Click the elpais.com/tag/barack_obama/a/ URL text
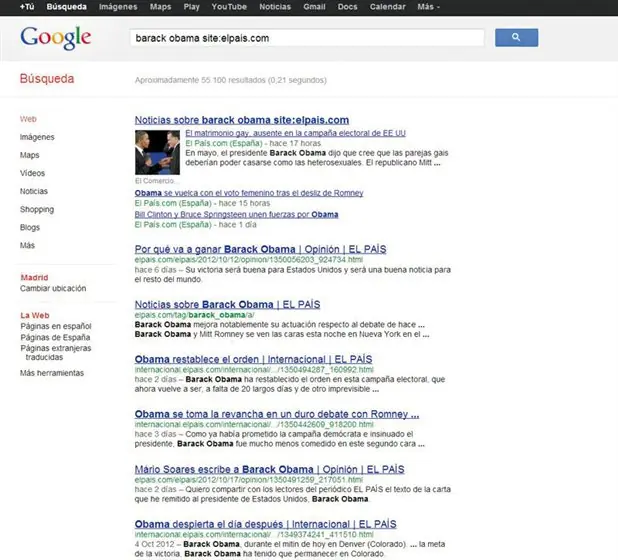 tap(194, 315)
